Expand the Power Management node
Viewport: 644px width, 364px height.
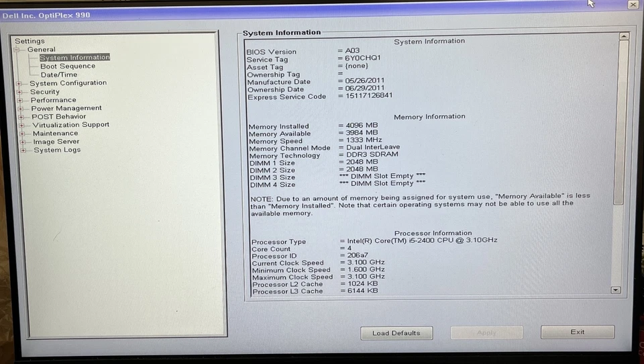coord(21,109)
